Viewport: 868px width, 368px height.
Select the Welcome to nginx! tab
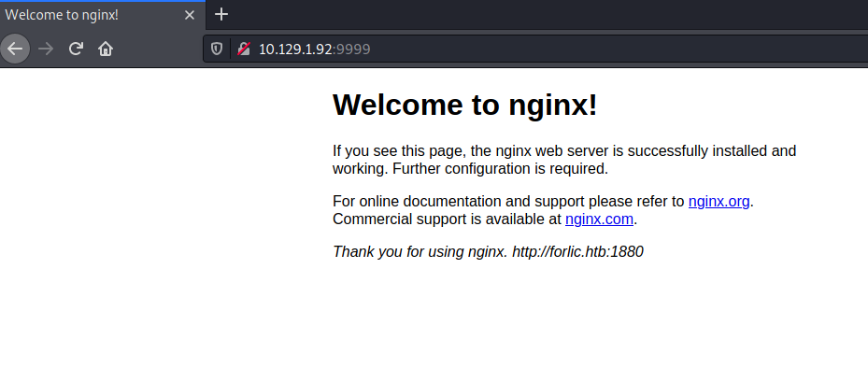tap(103, 15)
